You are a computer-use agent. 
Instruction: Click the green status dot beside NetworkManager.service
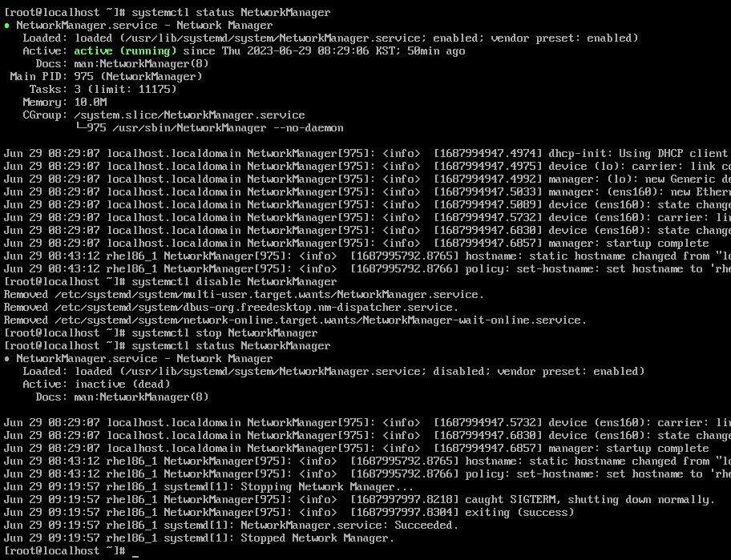click(6, 26)
